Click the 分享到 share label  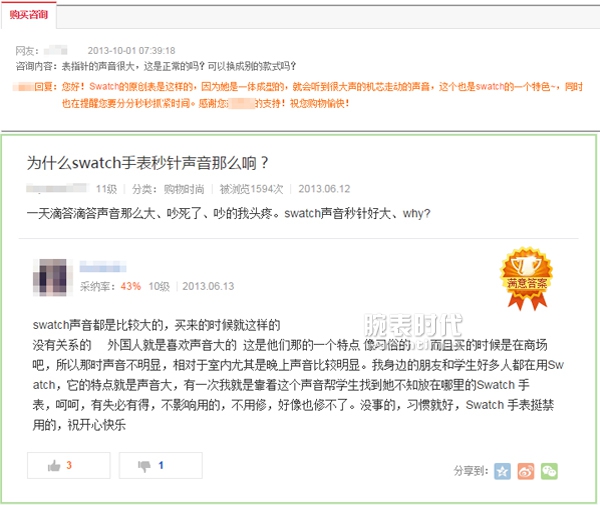click(x=471, y=471)
